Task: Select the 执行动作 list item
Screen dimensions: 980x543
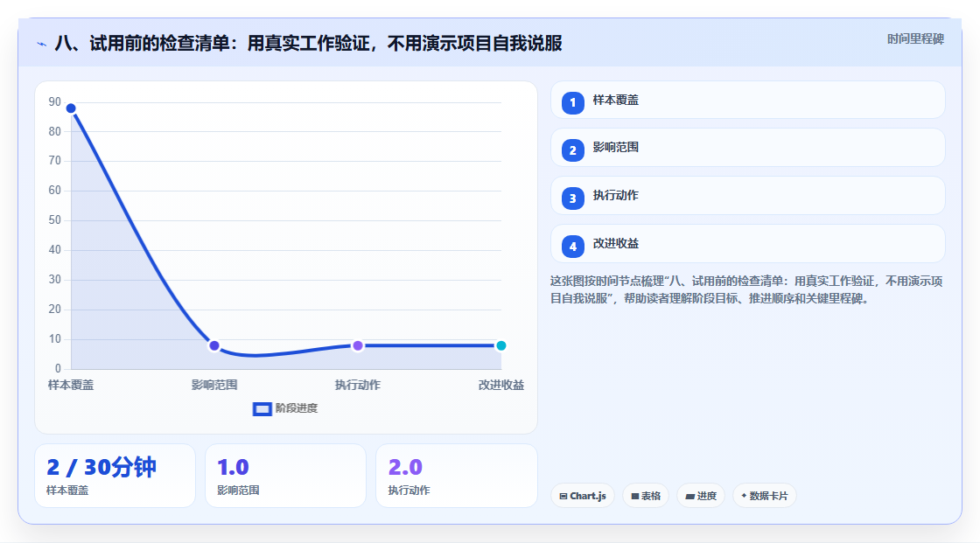Action: pos(747,196)
